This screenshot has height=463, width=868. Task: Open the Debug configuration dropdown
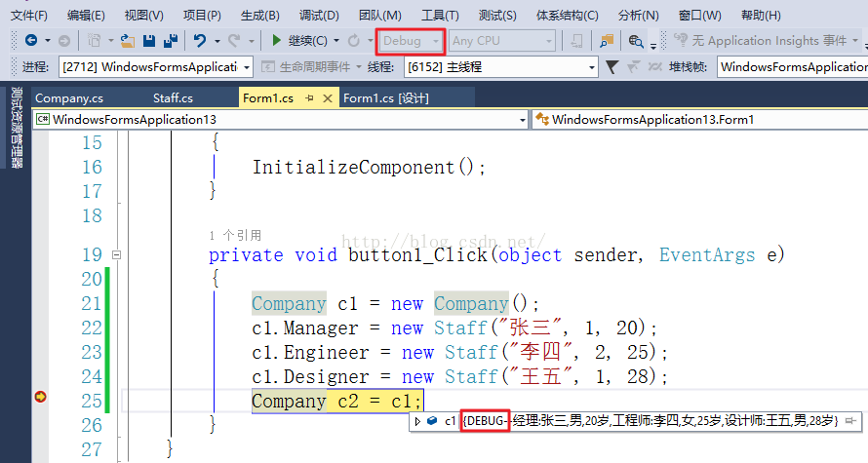411,41
